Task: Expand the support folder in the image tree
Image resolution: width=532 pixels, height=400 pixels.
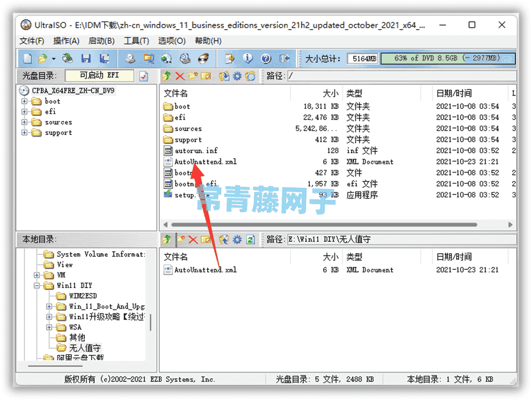Action: (24, 133)
